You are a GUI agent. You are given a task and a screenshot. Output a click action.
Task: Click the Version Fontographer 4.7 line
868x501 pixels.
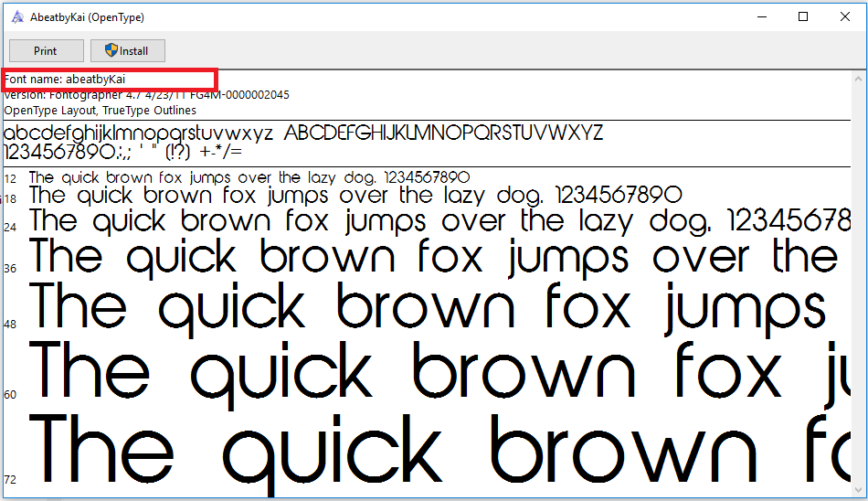(147, 95)
